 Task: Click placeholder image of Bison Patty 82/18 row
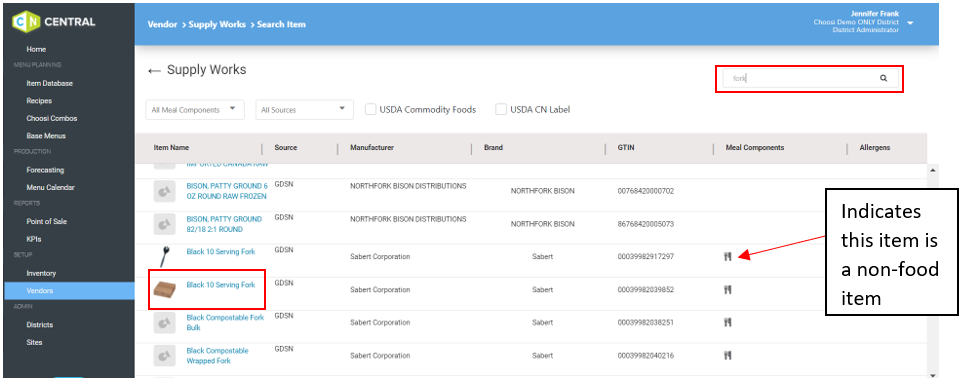(x=163, y=224)
